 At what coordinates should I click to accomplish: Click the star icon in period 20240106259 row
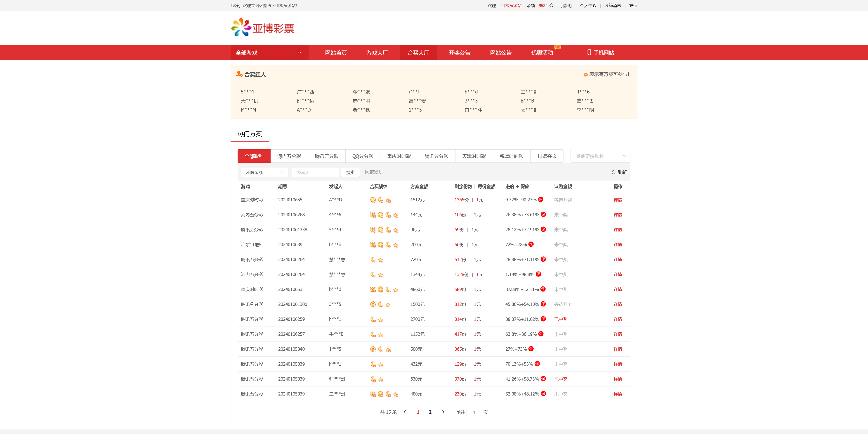[381, 320]
